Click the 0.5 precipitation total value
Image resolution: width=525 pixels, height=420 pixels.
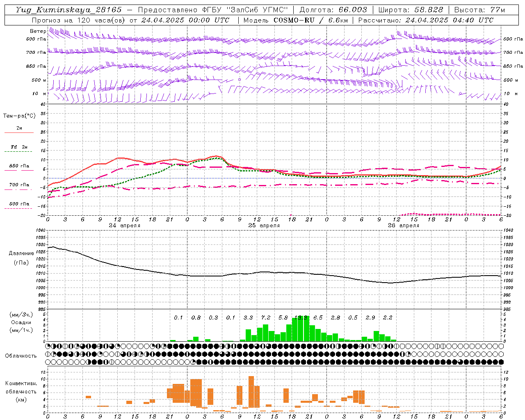pyautogui.click(x=353, y=318)
